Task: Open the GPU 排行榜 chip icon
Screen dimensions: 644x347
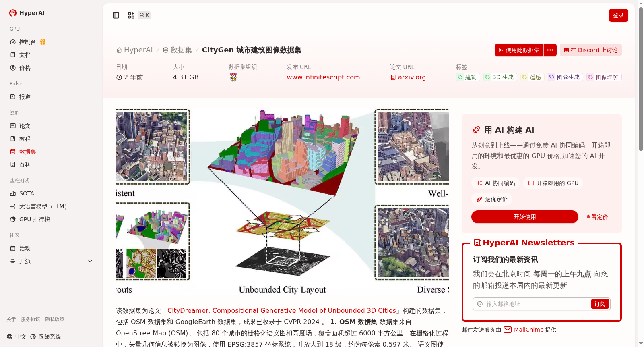Action: coord(13,219)
